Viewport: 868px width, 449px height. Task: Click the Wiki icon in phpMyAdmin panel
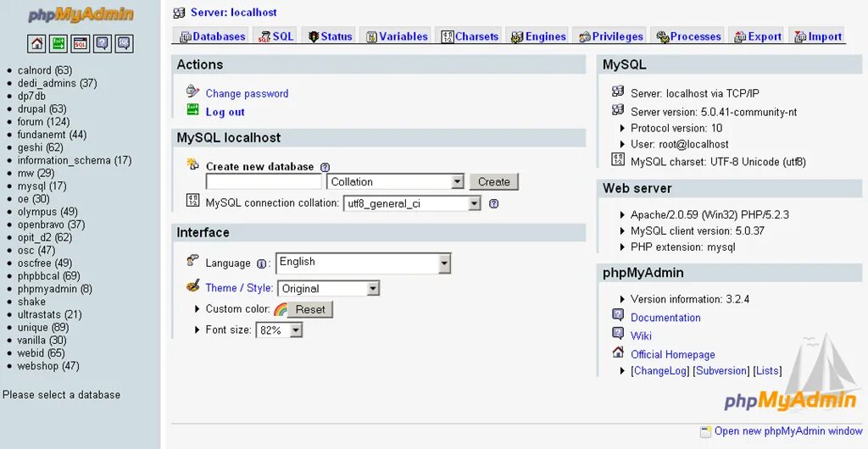pos(618,334)
